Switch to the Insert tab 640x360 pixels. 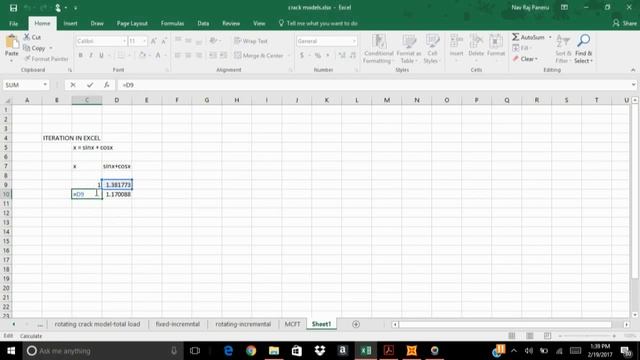click(x=70, y=24)
